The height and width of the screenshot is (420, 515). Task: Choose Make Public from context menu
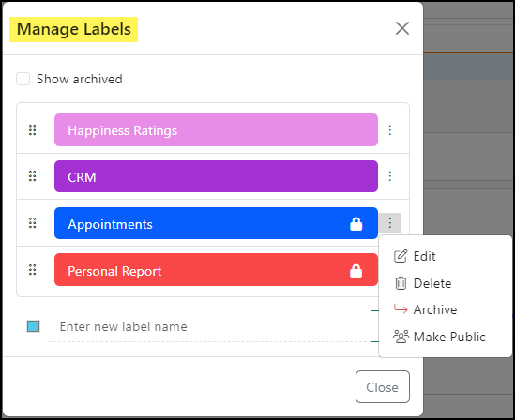[445, 337]
